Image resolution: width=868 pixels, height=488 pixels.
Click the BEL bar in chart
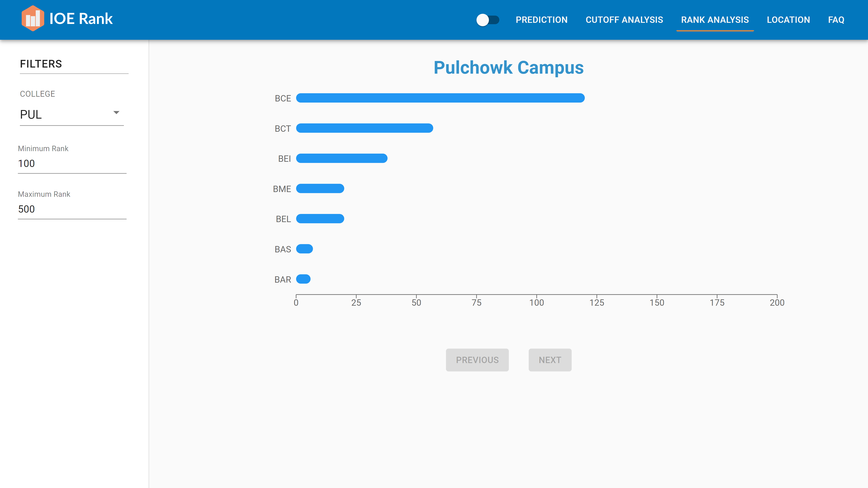point(320,219)
